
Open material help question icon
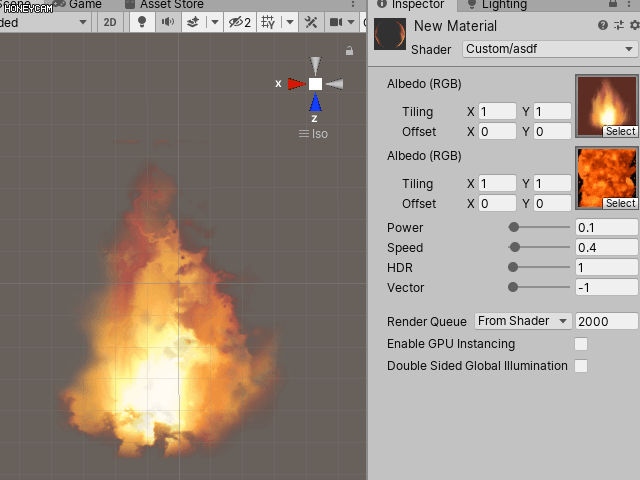point(602,25)
